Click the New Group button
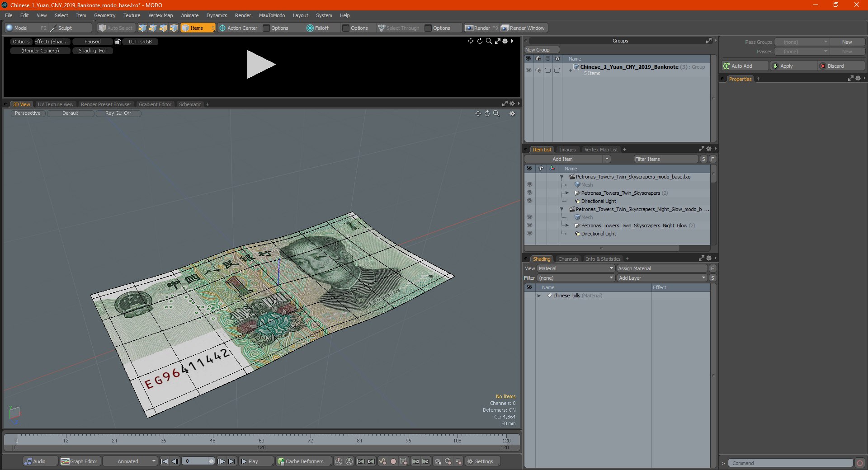This screenshot has height=470, width=868. coord(542,50)
